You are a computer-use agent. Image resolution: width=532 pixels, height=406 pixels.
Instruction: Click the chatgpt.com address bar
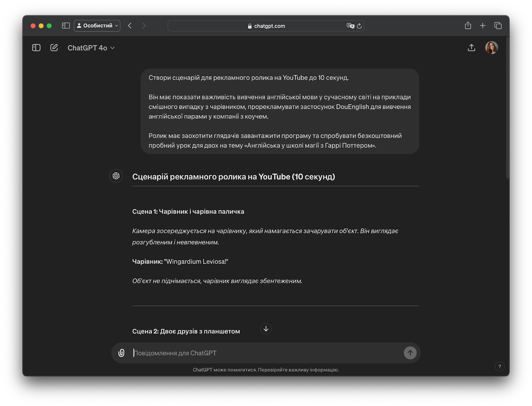click(266, 26)
